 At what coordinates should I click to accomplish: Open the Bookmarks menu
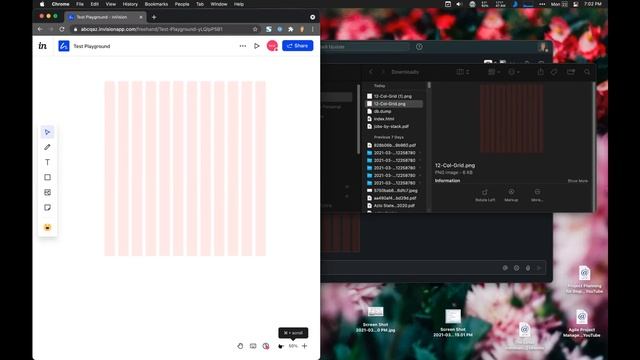click(156, 4)
